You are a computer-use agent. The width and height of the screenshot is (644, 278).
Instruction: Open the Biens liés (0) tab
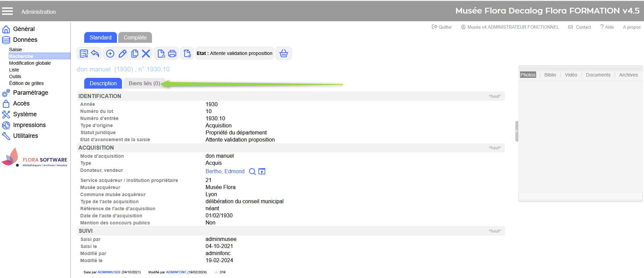tap(144, 84)
